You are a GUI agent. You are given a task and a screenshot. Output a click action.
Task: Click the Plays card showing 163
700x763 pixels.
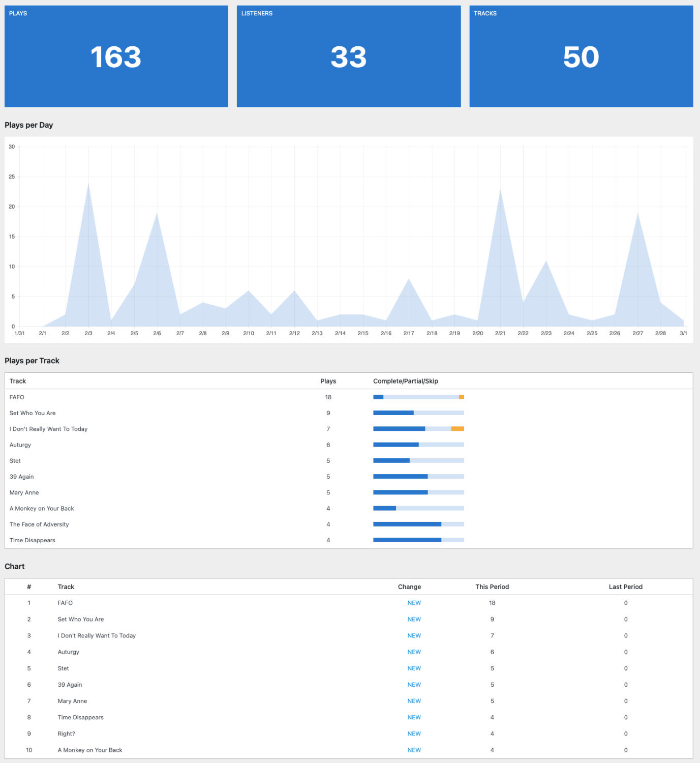(116, 56)
